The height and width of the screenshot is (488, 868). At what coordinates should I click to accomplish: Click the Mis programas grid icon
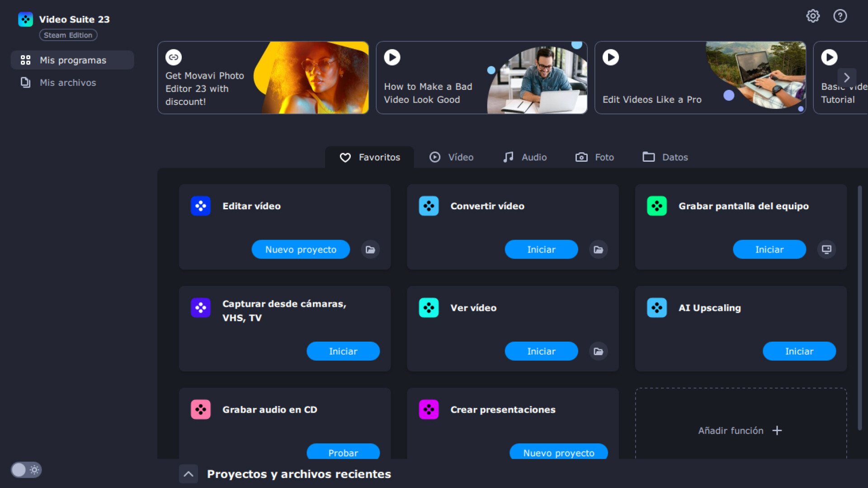(x=26, y=60)
